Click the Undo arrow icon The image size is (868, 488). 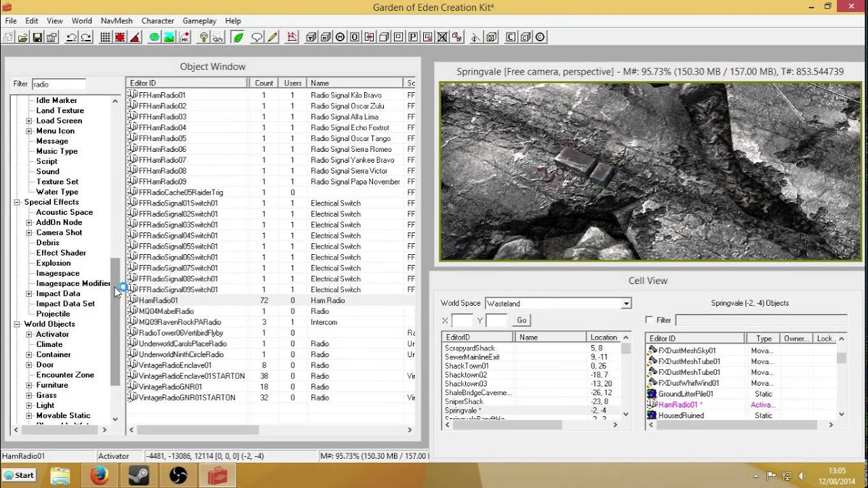tap(72, 37)
